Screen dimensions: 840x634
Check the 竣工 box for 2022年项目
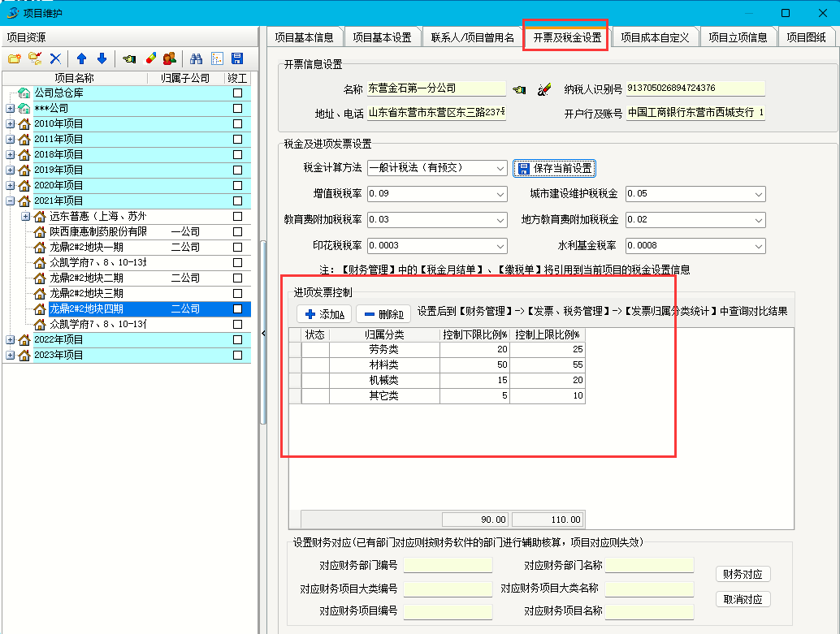(x=237, y=340)
